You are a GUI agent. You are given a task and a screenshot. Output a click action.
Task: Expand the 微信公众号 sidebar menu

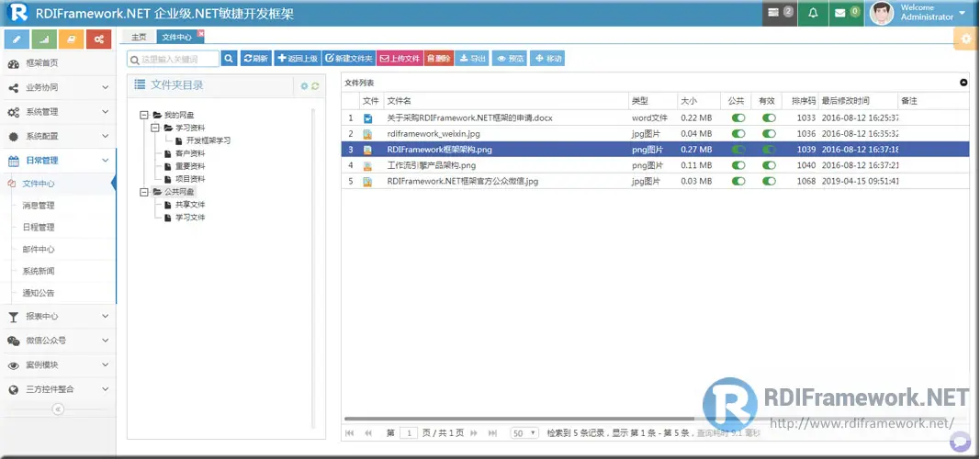coord(58,341)
